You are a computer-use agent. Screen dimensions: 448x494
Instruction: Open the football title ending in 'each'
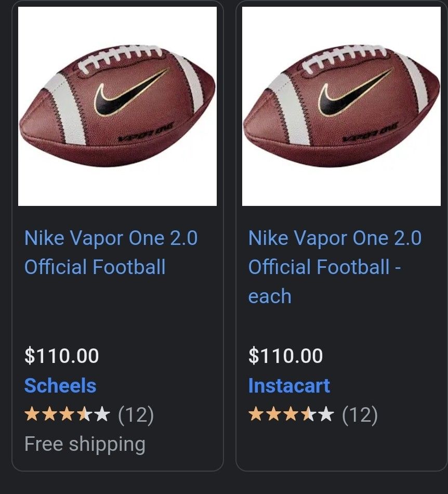[335, 267]
